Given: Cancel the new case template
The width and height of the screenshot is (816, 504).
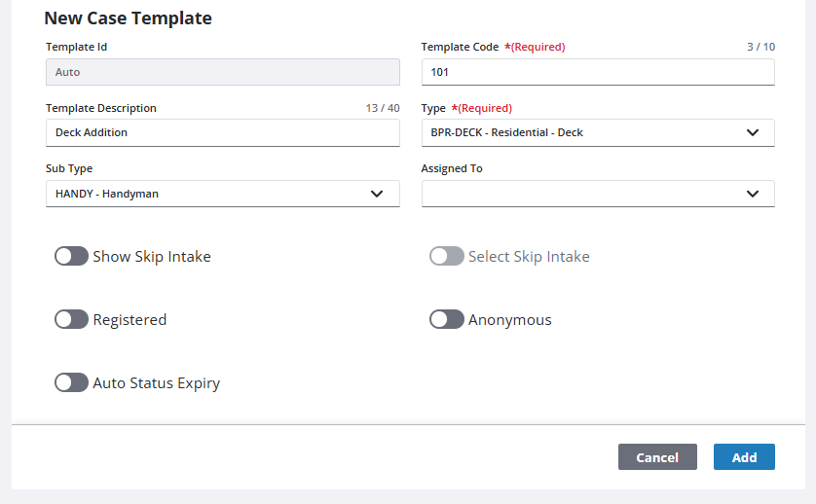Looking at the screenshot, I should click(x=657, y=456).
